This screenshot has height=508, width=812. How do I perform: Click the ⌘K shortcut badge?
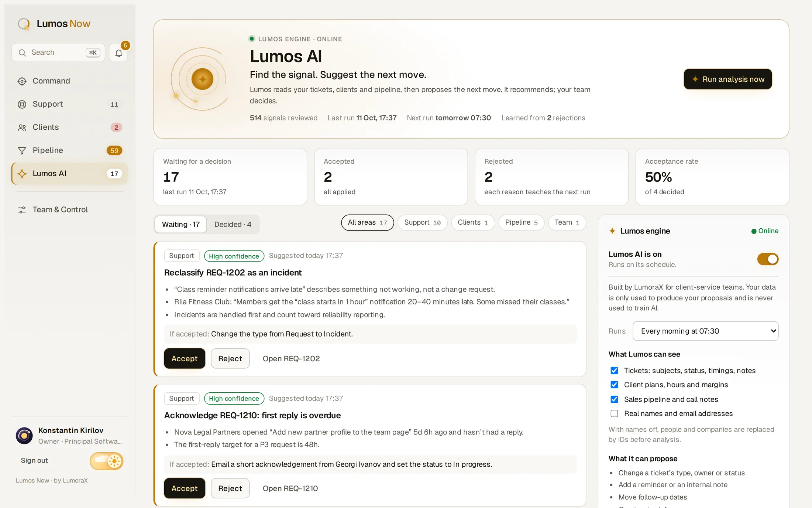[x=93, y=53]
